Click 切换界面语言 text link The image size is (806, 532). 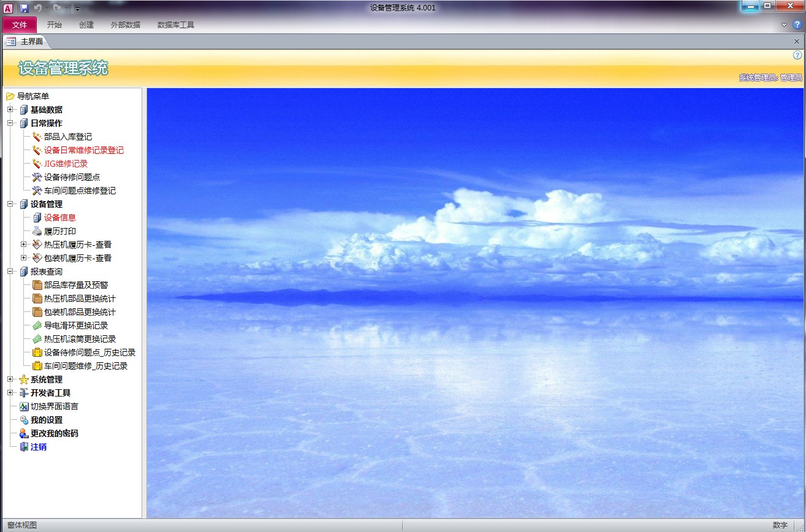[x=55, y=406]
